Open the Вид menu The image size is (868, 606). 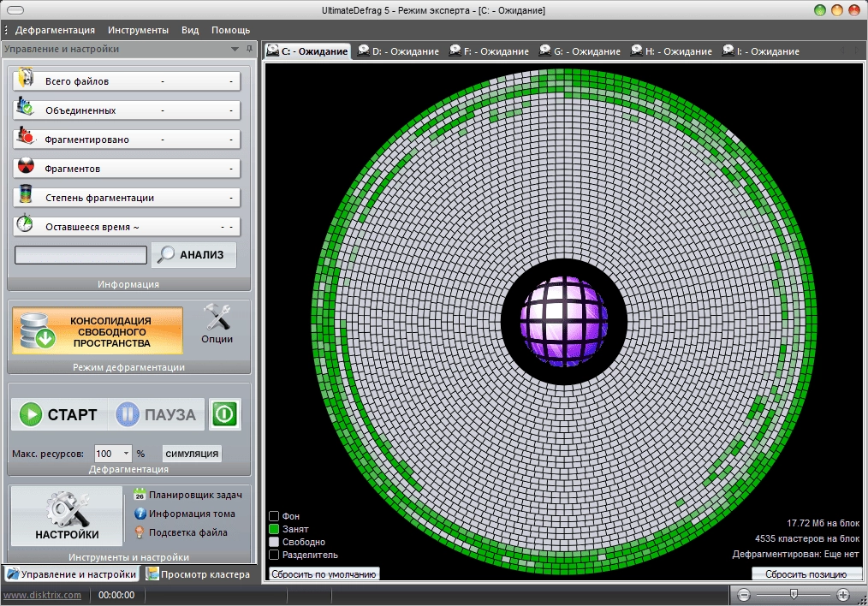coord(190,31)
